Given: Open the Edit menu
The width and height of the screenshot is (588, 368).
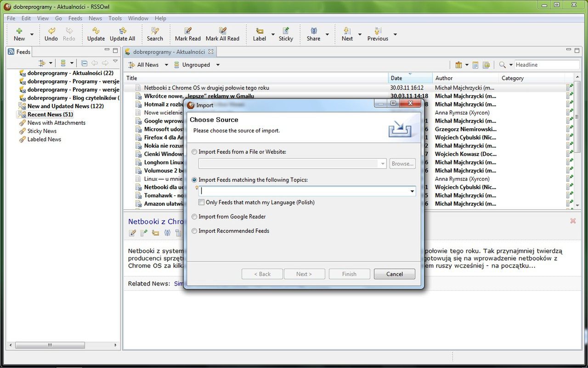Looking at the screenshot, I should 26,18.
